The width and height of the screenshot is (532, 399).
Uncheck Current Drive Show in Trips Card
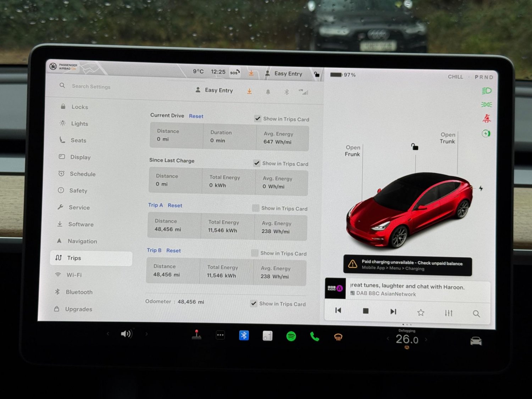(x=258, y=118)
